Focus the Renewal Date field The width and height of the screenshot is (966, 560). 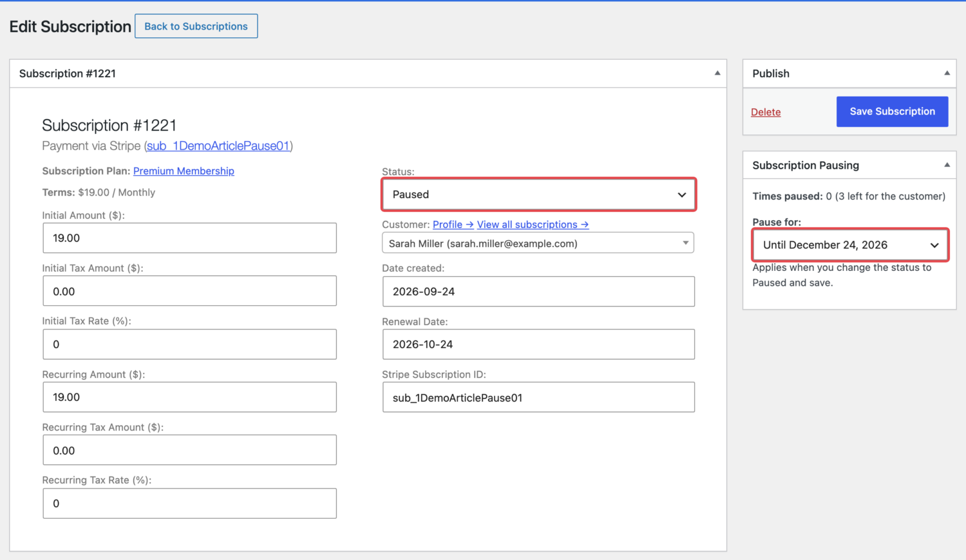538,344
